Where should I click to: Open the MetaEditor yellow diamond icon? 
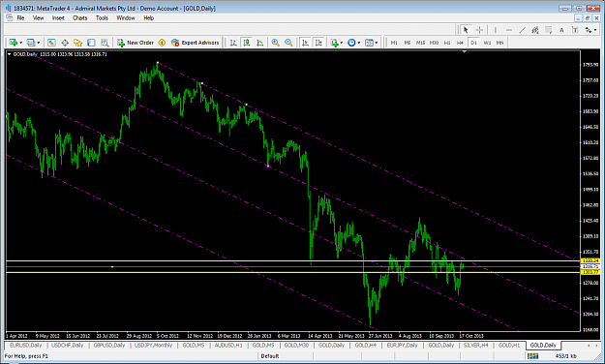click(162, 43)
